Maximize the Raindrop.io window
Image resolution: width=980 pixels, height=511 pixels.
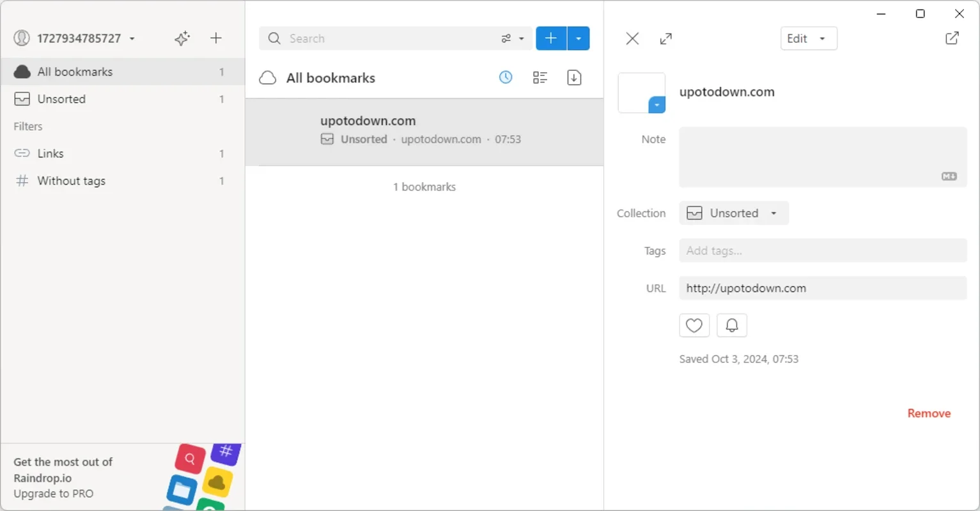(x=921, y=13)
